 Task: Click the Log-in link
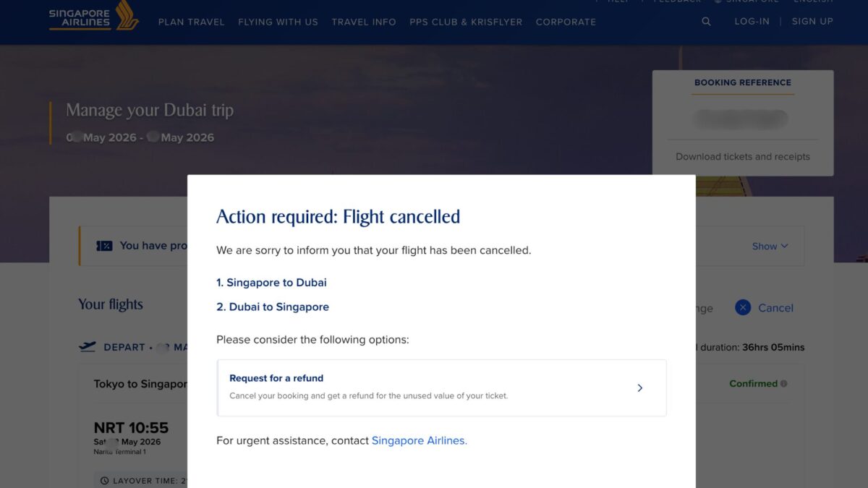coord(752,22)
